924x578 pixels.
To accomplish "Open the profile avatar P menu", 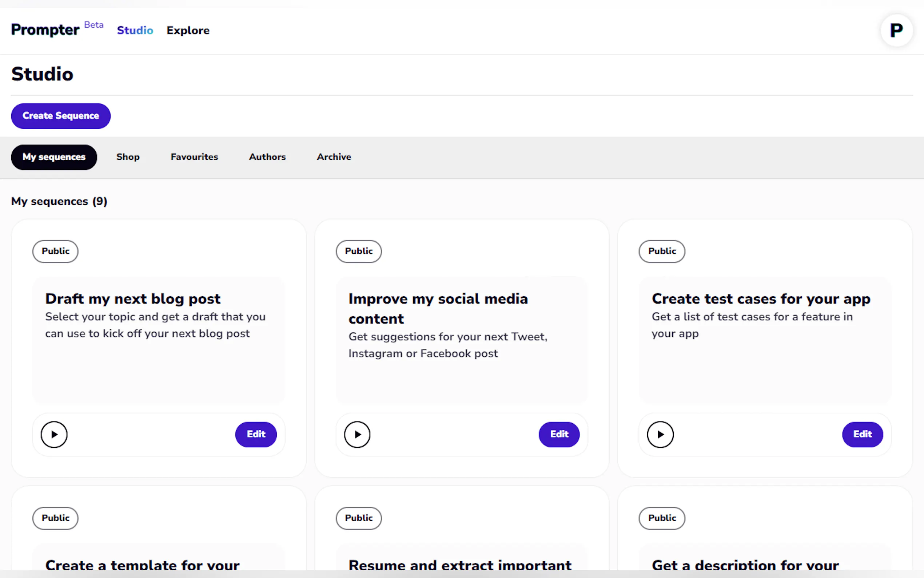I will click(x=896, y=30).
